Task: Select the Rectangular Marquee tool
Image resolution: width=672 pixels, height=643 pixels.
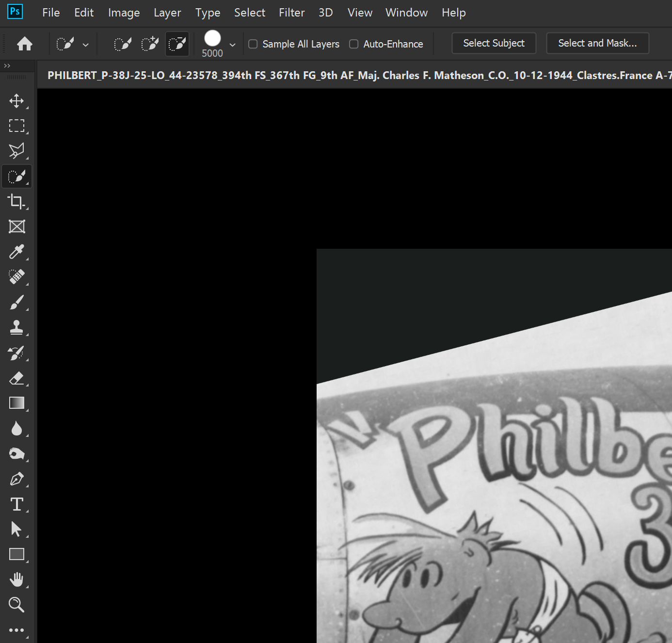Action: pos(16,126)
